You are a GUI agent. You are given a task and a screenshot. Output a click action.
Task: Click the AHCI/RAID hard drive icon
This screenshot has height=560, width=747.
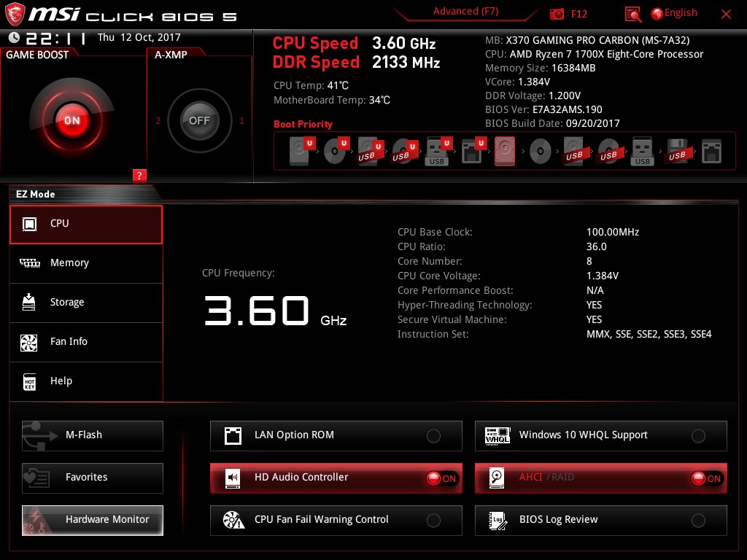497,478
